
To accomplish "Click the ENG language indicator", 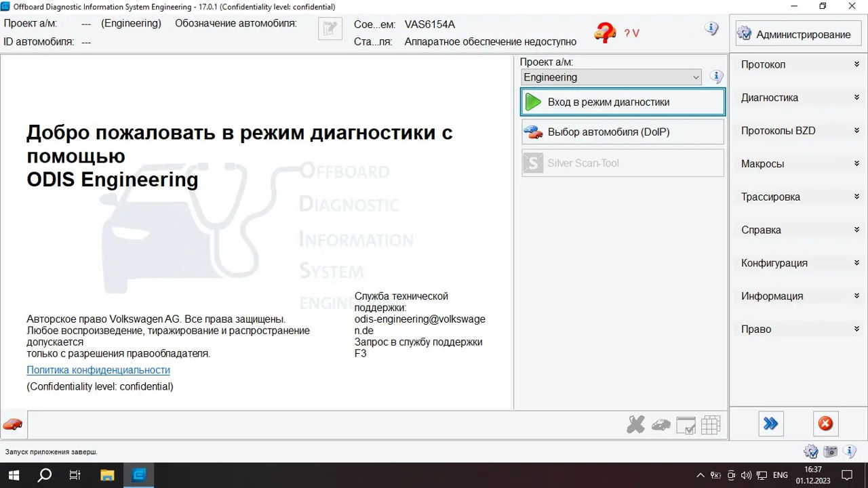I will pyautogui.click(x=781, y=475).
